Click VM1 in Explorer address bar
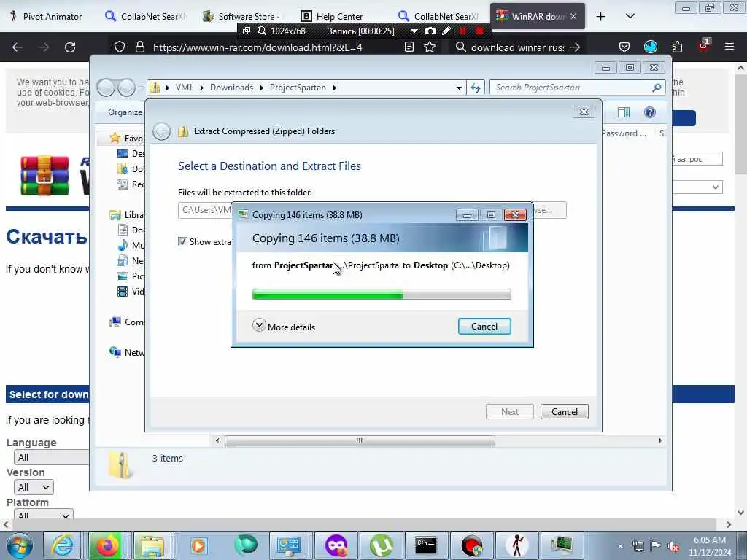This screenshot has width=747, height=560. 184,87
